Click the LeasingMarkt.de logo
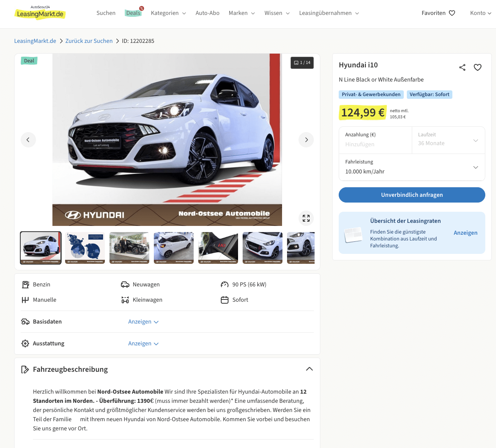Screen dimensions: 496x448 40,14
